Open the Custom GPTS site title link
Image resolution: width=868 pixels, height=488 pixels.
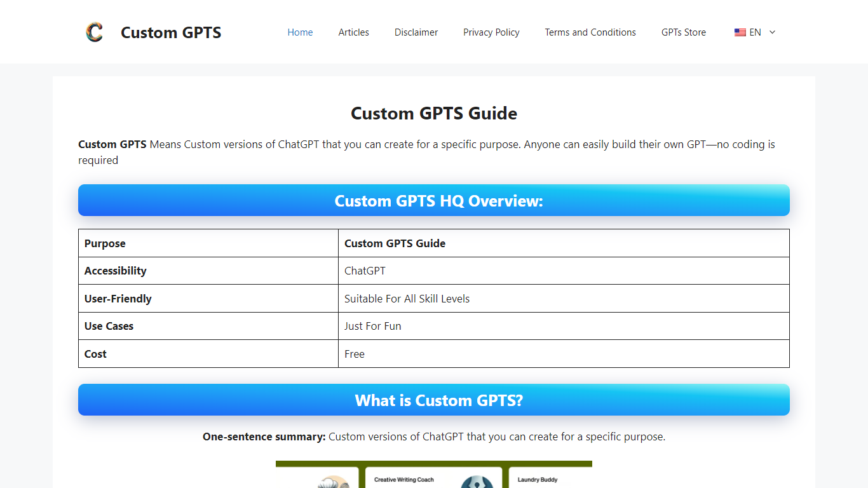(171, 32)
